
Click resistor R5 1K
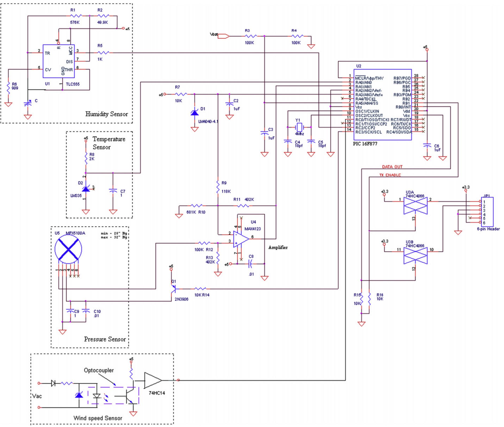pos(103,53)
